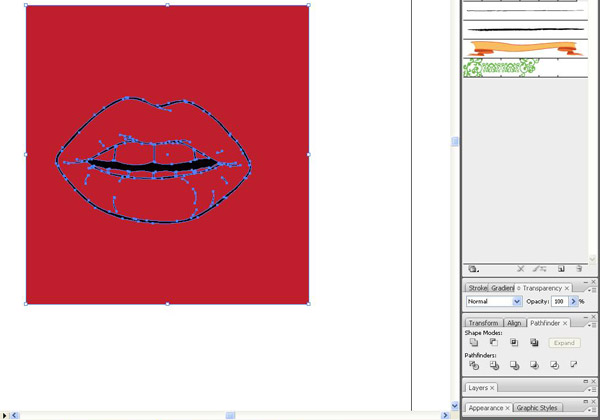Screen dimensions: 600x420
Task: Select the Intersect shape mode icon
Action: [514, 343]
